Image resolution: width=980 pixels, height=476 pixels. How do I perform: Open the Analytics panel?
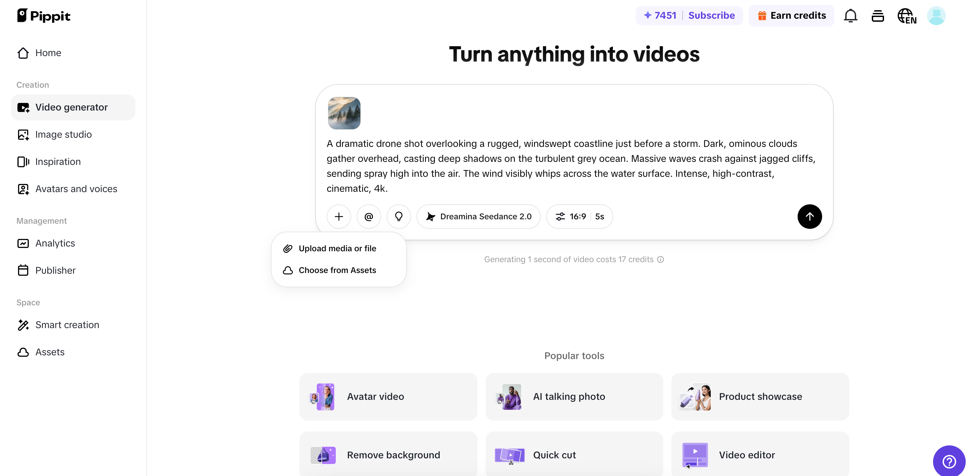tap(55, 243)
